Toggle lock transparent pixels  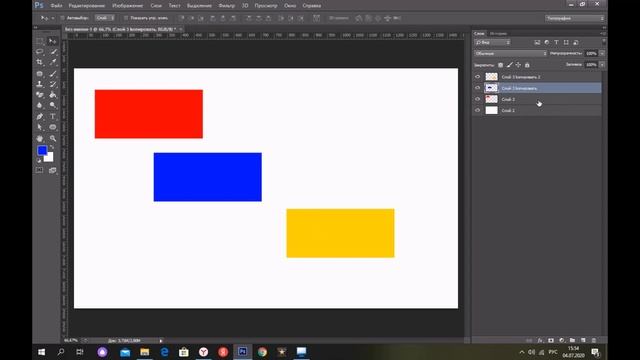pos(500,65)
